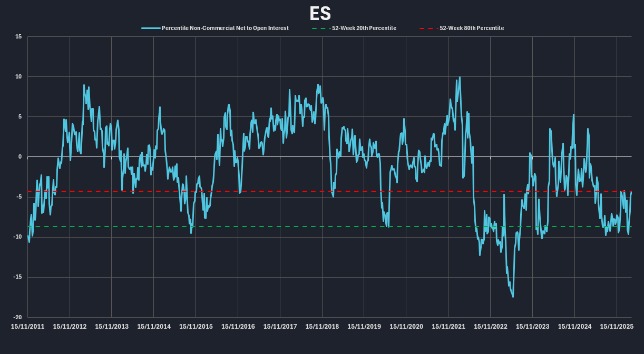Image resolution: width=644 pixels, height=354 pixels.
Task: Click the 0 value on vertical axis
Action: click(20, 157)
